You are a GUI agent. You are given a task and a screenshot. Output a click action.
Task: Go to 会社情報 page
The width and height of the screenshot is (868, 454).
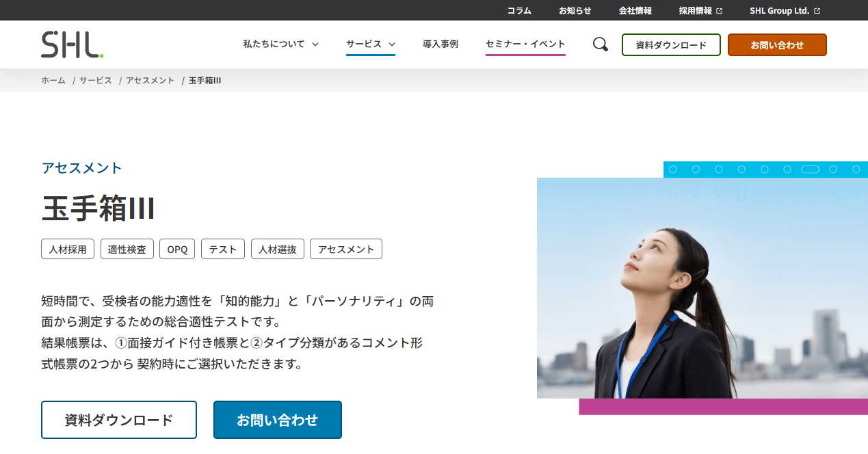point(635,11)
